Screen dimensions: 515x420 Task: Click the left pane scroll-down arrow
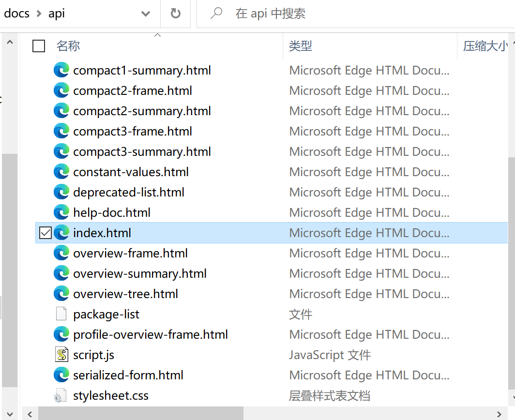[x=10, y=414]
